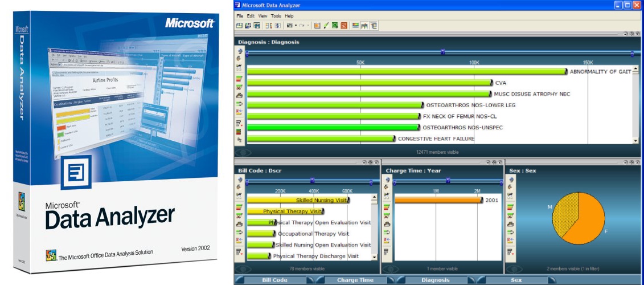Click the binoculars icon in Bill Code pane

click(x=239, y=196)
